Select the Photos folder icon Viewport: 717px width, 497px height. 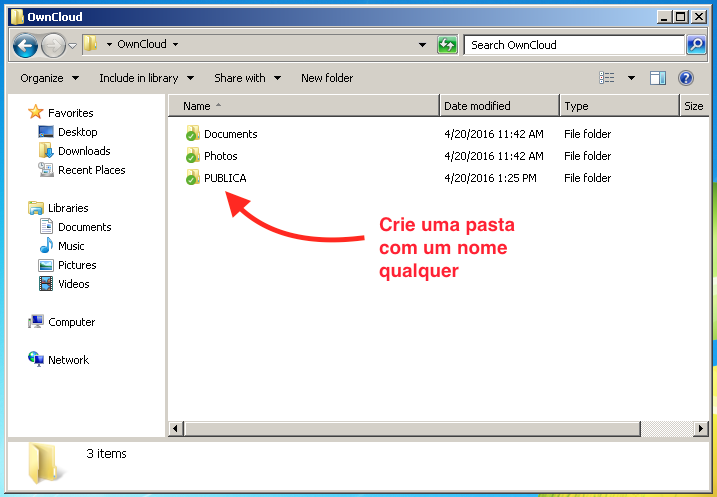193,155
